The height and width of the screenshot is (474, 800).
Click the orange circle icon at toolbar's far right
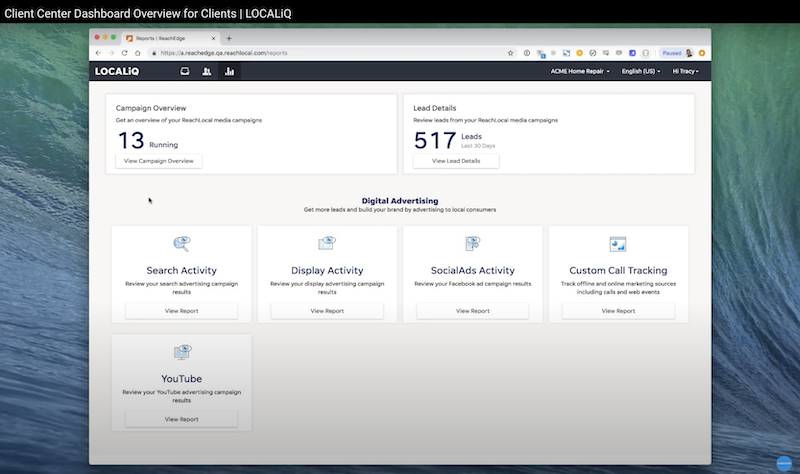click(x=702, y=53)
